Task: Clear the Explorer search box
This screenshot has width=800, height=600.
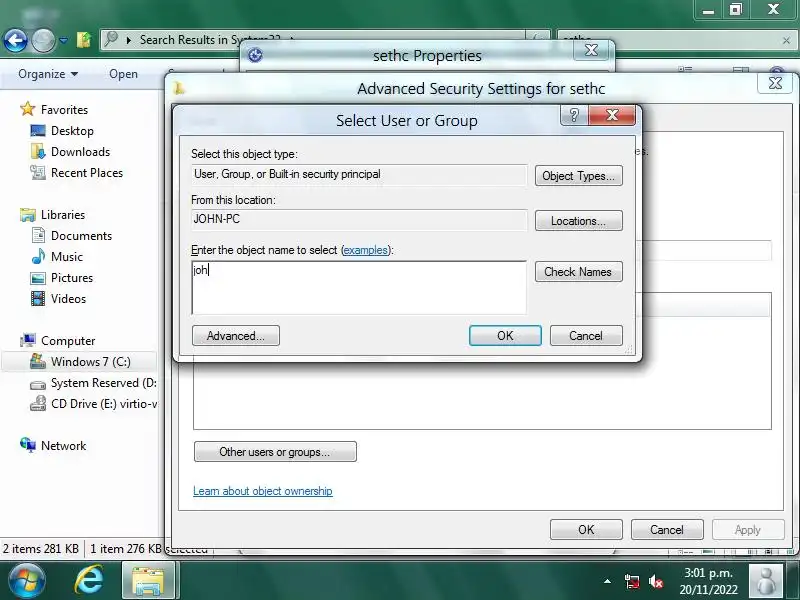Action: pyautogui.click(x=786, y=40)
